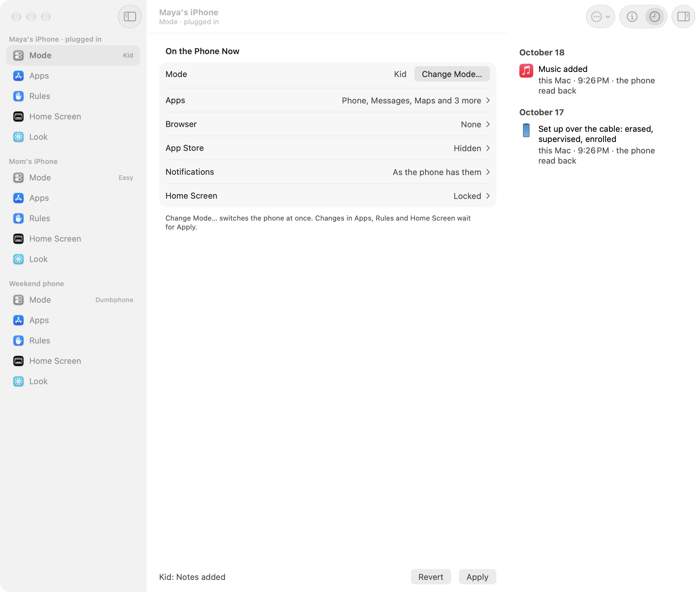Viewport: 700px width, 592px height.
Task: Expand the Home Screen Locked row
Action: pos(327,196)
